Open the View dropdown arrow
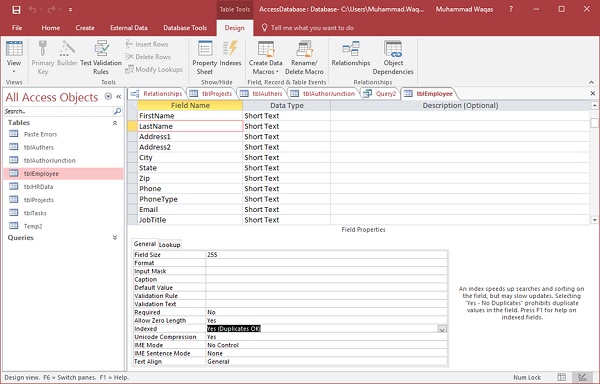 (14, 72)
